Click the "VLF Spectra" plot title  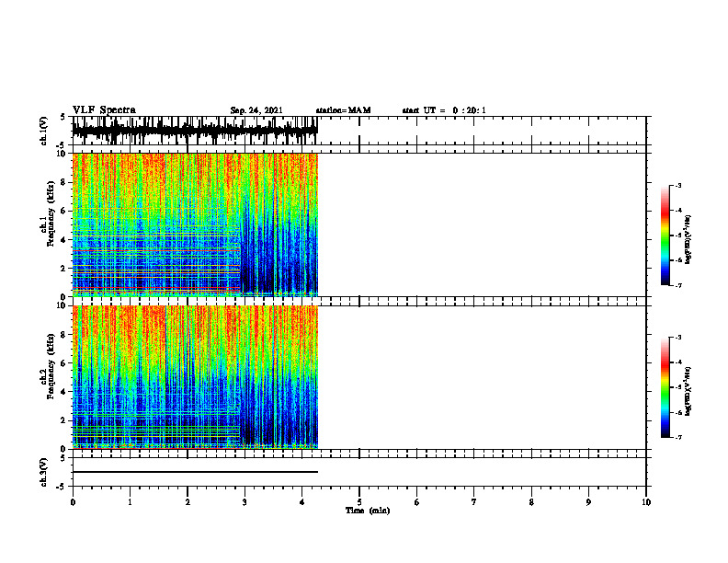(x=104, y=110)
